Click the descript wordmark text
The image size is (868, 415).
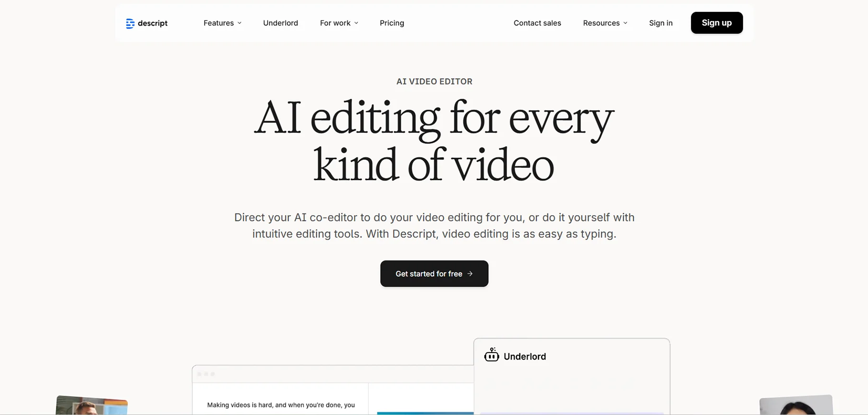[153, 23]
